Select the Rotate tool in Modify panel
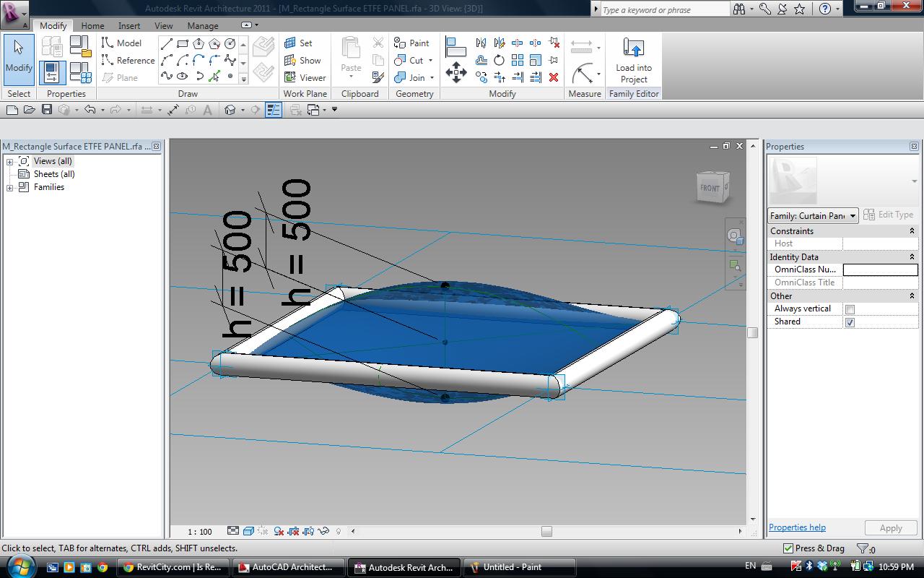The image size is (924, 578). [500, 61]
